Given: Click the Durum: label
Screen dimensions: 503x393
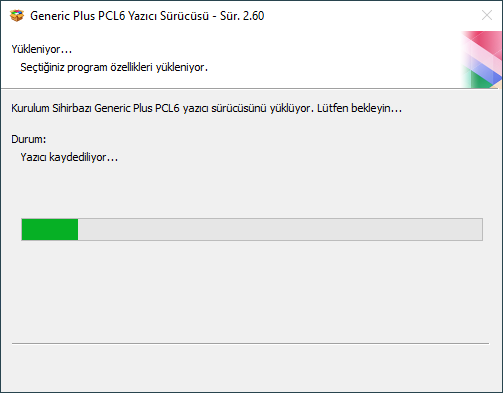Looking at the screenshot, I should click(x=29, y=139).
